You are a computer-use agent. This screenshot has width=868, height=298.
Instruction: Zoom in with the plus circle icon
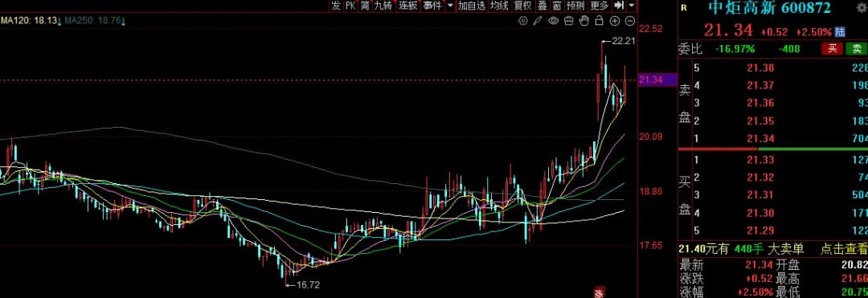(x=615, y=21)
